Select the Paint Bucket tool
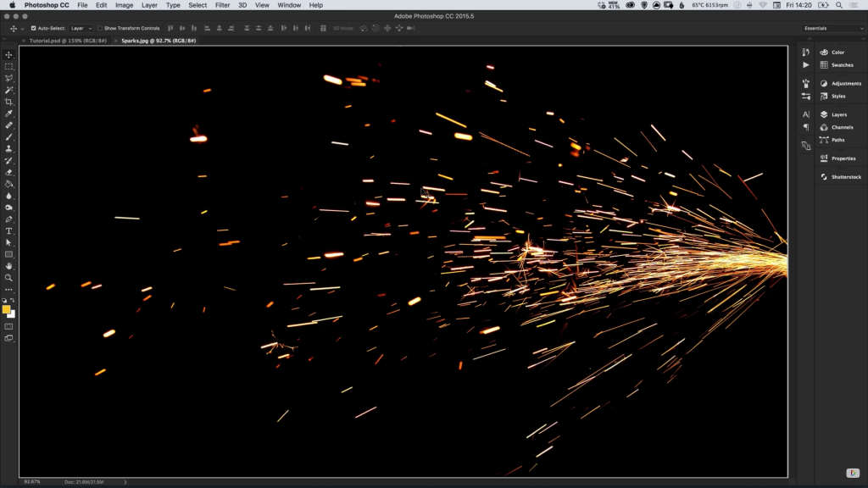Screen dimensions: 868x488 8,184
